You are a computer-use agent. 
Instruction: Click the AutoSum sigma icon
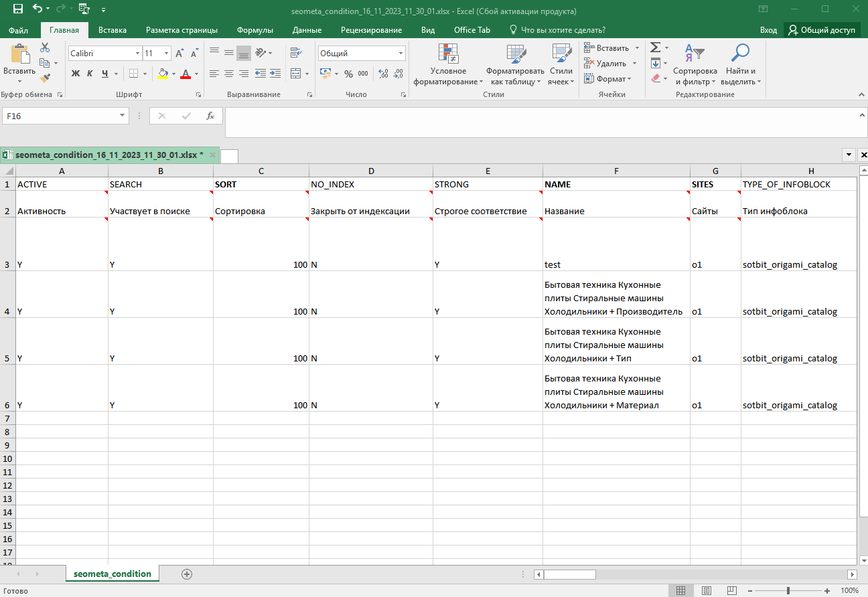656,48
